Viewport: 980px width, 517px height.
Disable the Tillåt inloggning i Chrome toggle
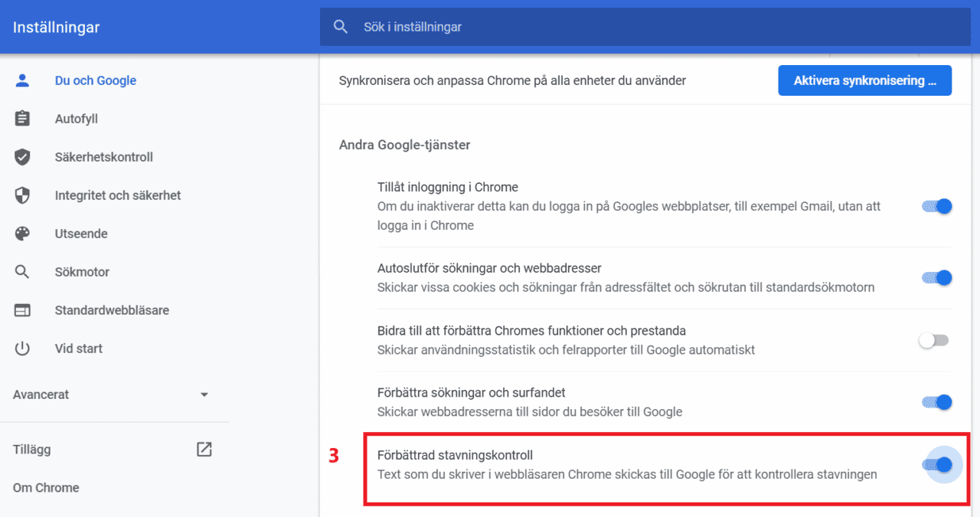tap(936, 206)
